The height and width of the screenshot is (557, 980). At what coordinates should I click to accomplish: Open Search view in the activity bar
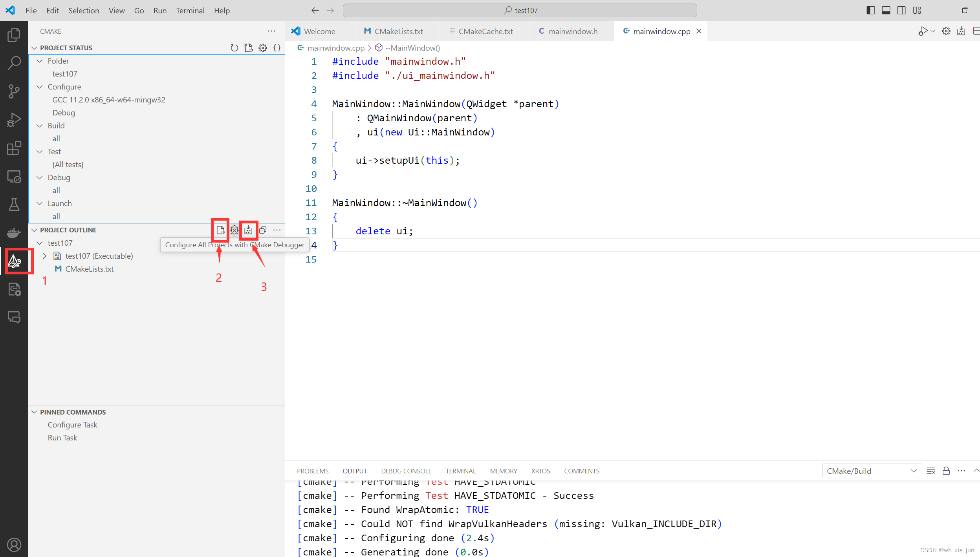click(15, 62)
